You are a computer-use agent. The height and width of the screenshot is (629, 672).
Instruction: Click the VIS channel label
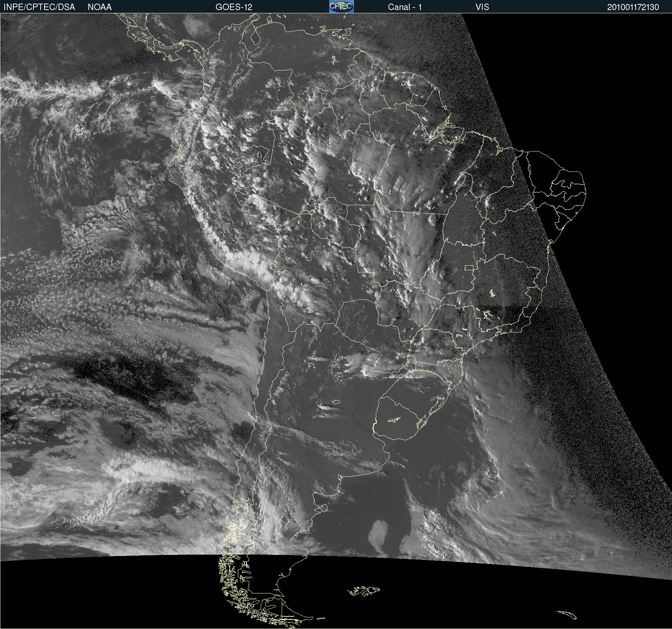(482, 7)
